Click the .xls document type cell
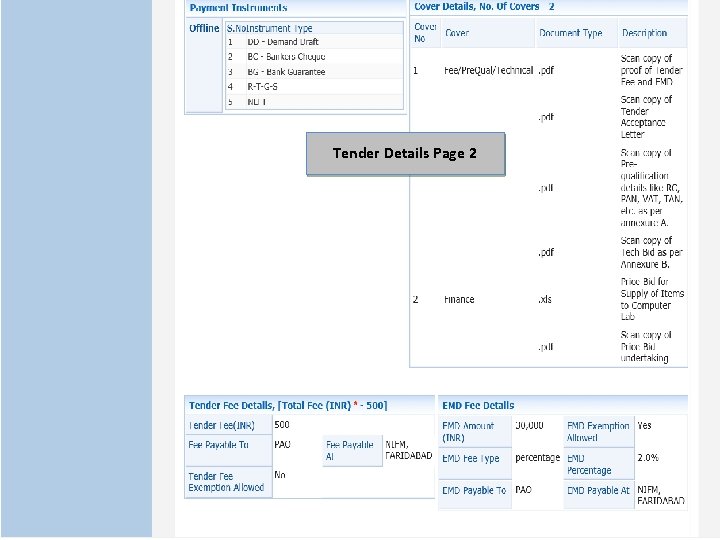The image size is (720, 540). tap(545, 299)
